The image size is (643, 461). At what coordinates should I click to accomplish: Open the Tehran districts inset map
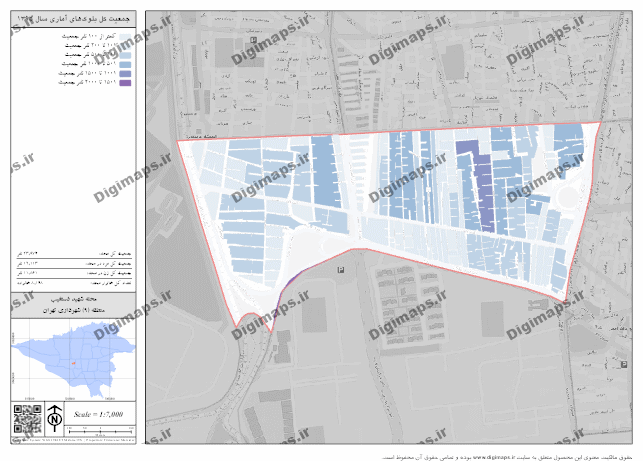coord(73,360)
